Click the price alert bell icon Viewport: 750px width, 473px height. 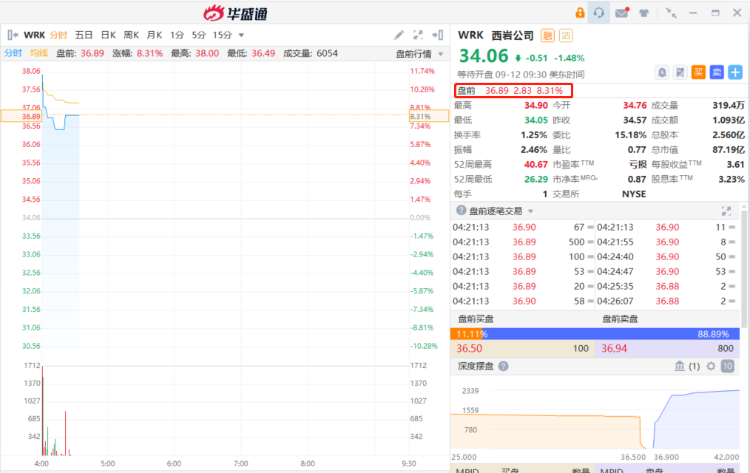pos(662,72)
